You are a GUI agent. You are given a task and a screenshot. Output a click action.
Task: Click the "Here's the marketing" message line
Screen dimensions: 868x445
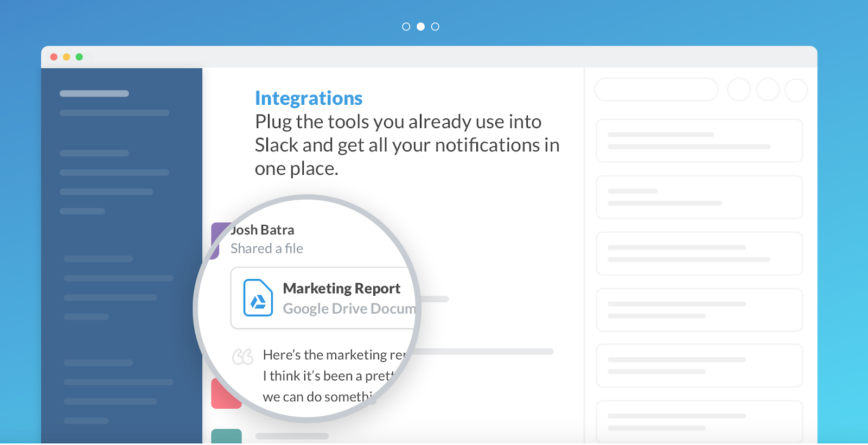click(x=334, y=355)
